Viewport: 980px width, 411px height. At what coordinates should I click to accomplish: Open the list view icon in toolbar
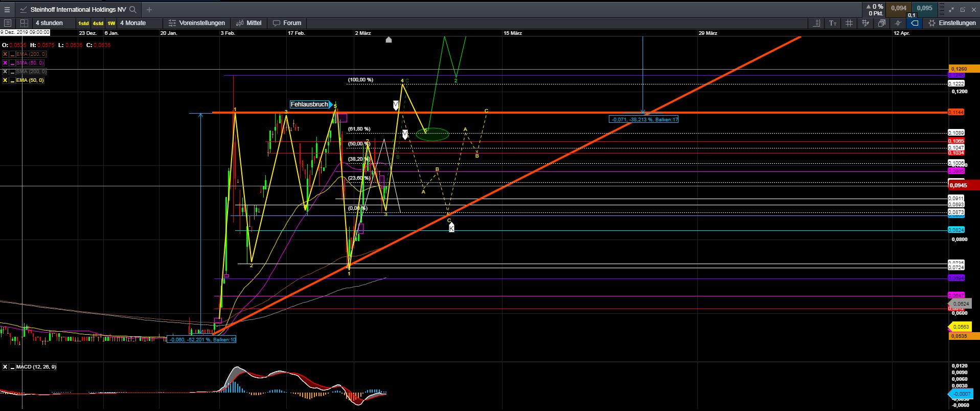(8, 23)
